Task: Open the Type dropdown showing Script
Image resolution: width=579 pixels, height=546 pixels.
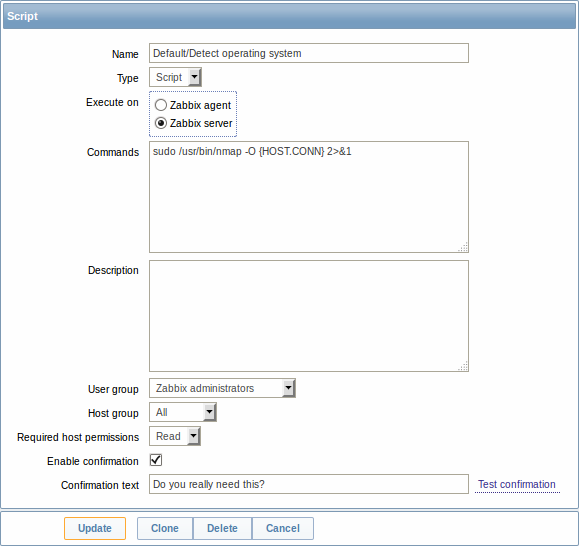Action: point(175,77)
